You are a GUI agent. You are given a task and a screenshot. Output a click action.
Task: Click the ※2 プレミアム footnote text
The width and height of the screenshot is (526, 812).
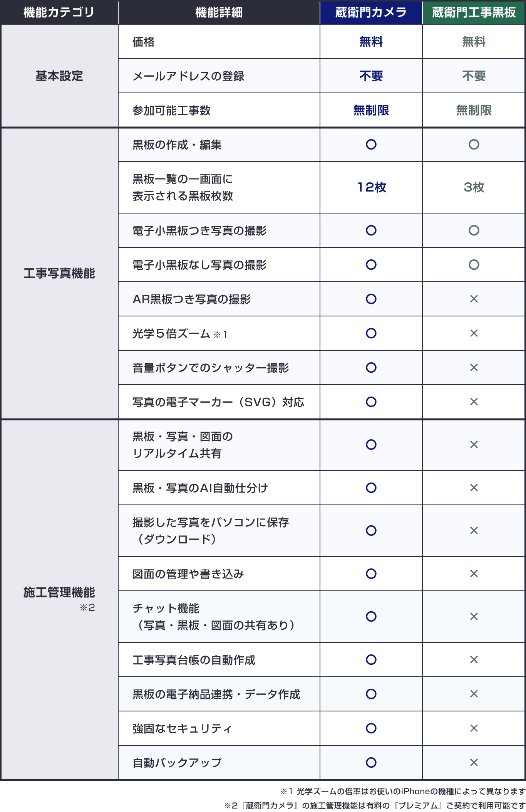(x=375, y=805)
